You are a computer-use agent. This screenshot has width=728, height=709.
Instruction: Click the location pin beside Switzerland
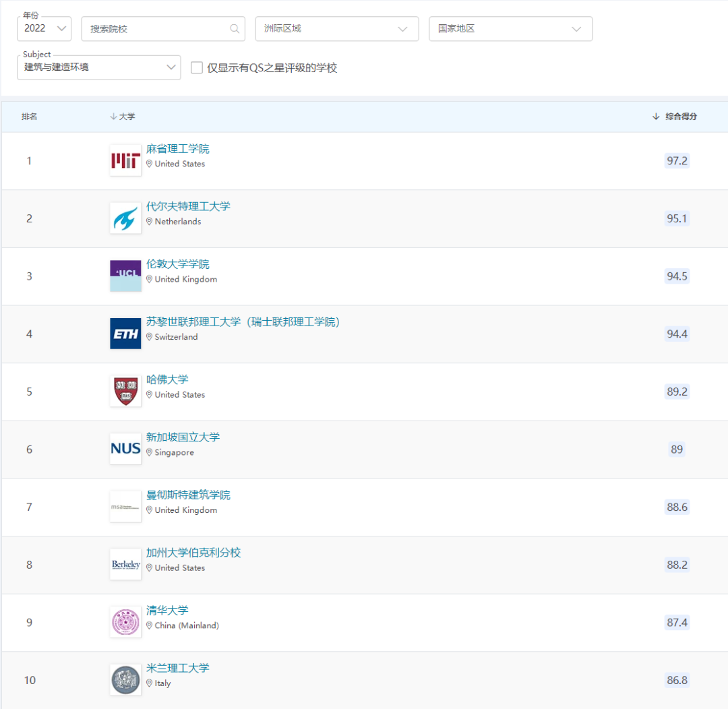point(150,337)
